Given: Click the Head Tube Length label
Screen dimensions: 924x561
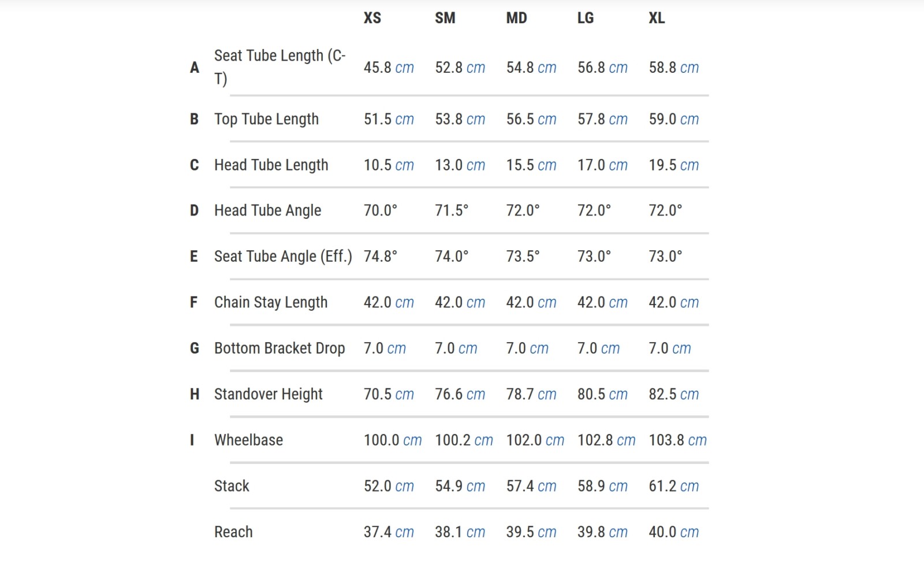Looking at the screenshot, I should tap(271, 165).
